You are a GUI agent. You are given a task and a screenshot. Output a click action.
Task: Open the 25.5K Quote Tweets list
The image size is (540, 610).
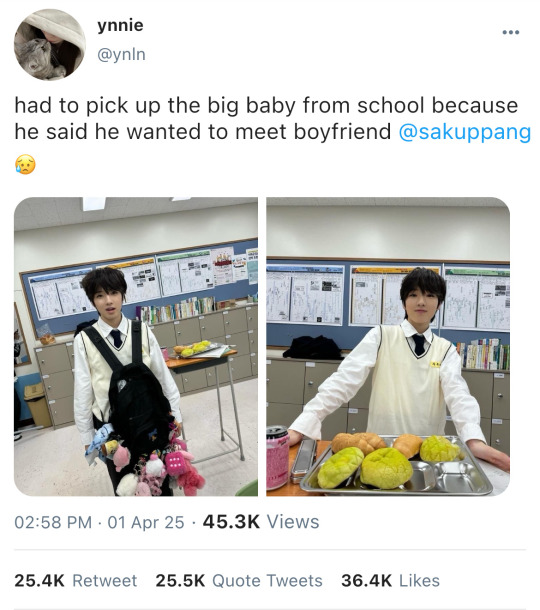[x=239, y=580]
